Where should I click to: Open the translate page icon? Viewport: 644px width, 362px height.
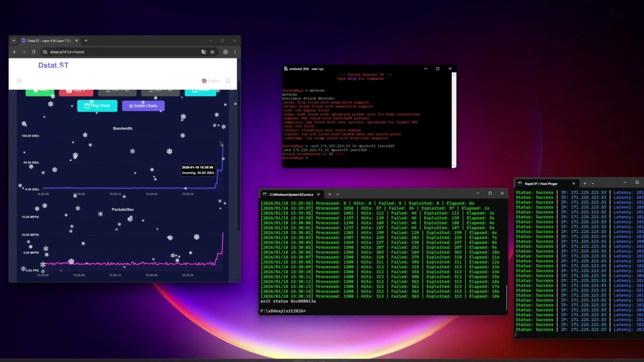coord(204,52)
